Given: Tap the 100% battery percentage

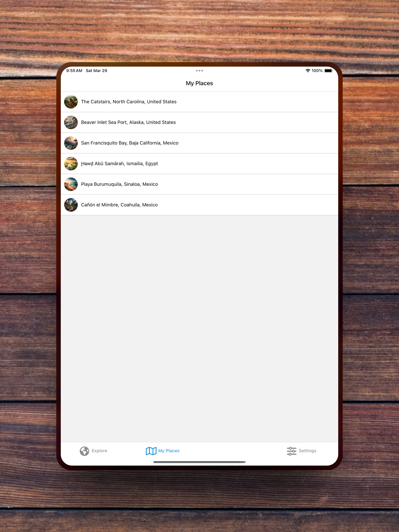Looking at the screenshot, I should point(317,71).
